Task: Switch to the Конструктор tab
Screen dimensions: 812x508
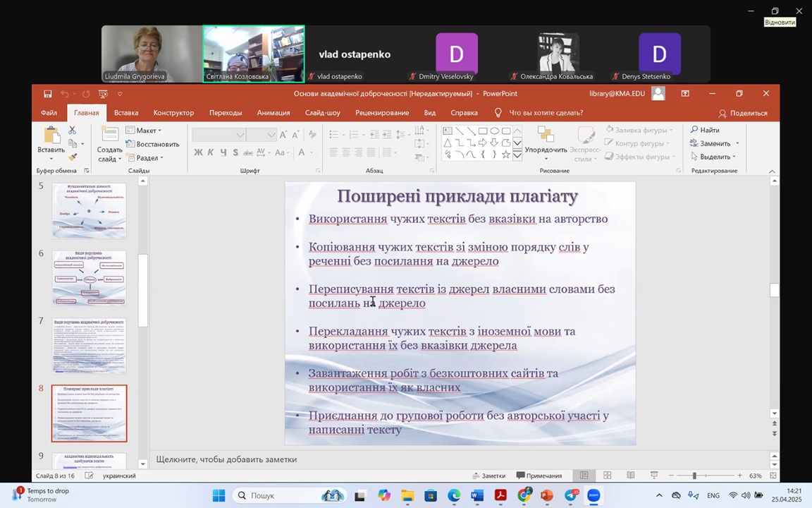Action: pyautogui.click(x=173, y=112)
